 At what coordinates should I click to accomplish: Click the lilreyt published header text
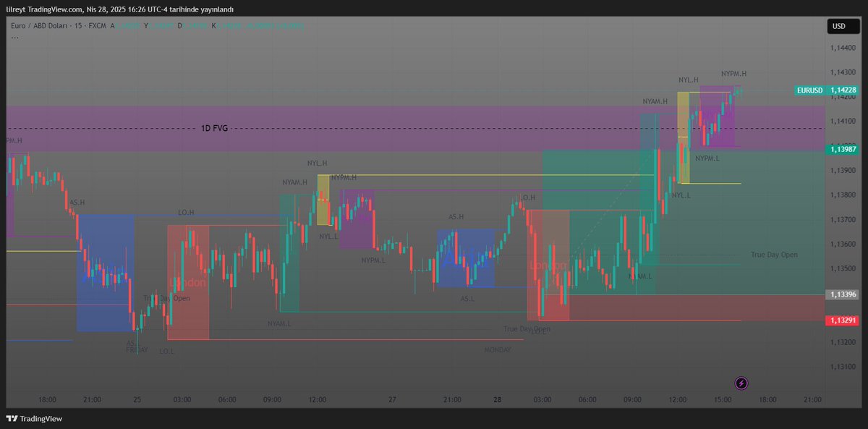click(120, 9)
